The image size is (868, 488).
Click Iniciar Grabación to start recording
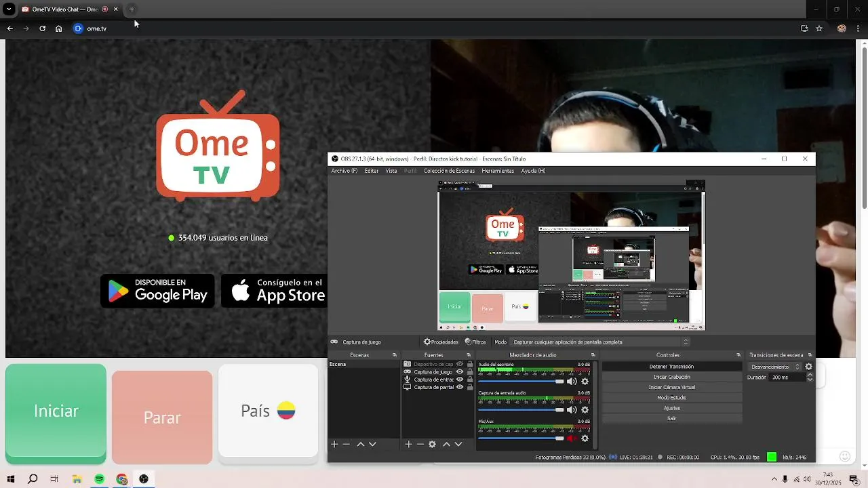click(x=671, y=377)
